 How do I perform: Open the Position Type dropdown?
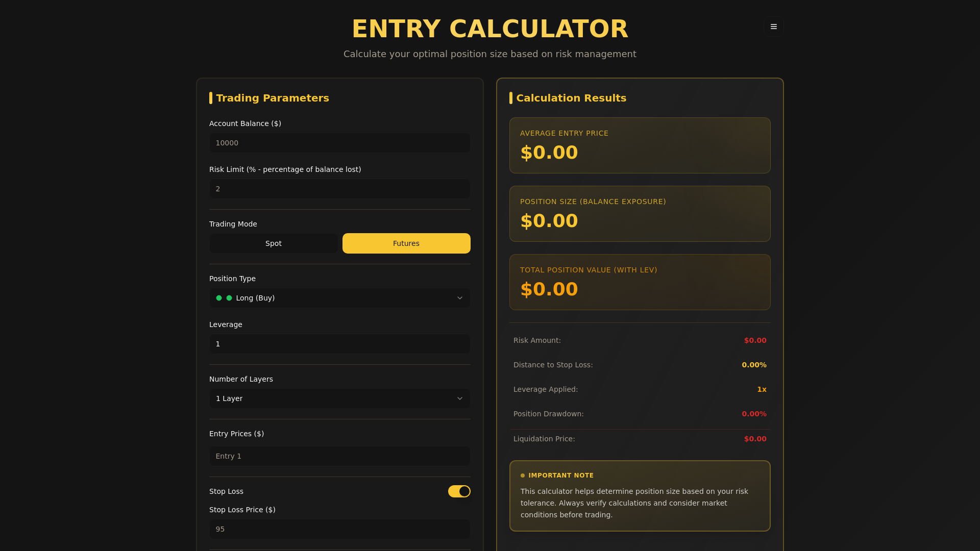coord(339,298)
